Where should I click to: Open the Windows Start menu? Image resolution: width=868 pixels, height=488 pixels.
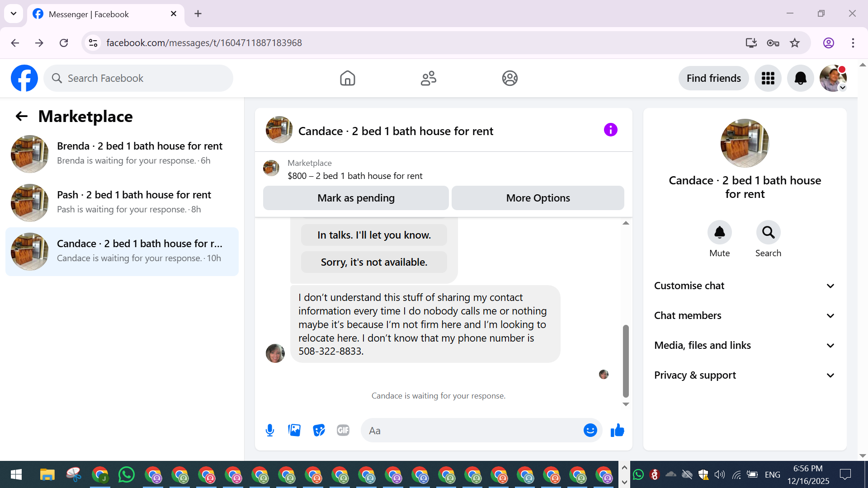coord(16,475)
